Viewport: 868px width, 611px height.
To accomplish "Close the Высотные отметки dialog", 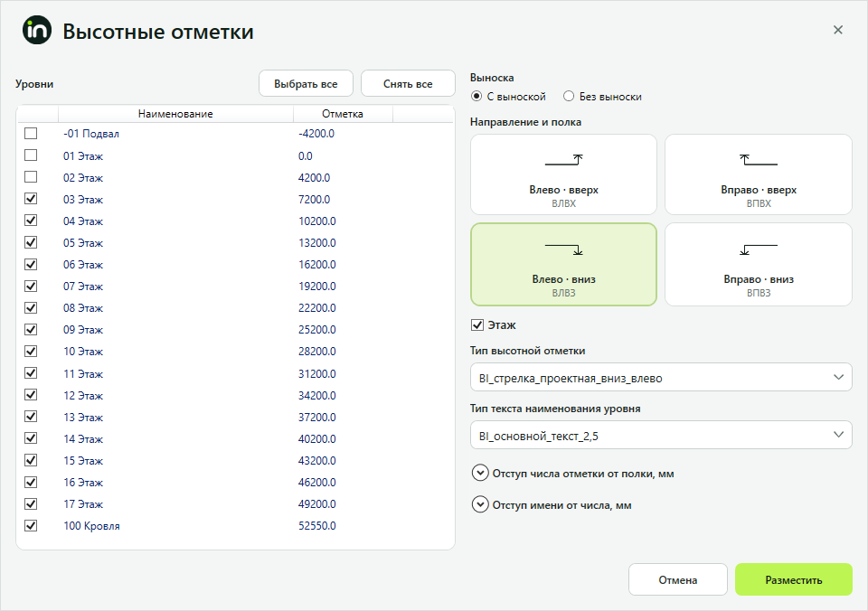I will (x=837, y=30).
